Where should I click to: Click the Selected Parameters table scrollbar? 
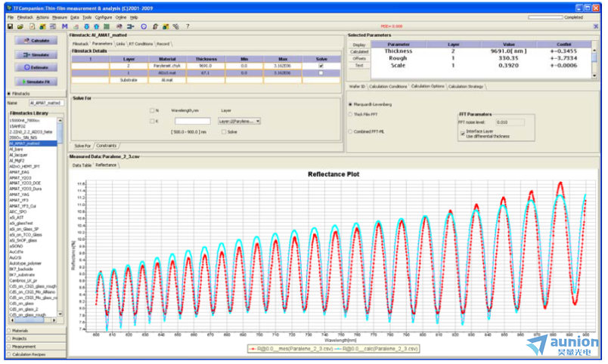click(594, 60)
